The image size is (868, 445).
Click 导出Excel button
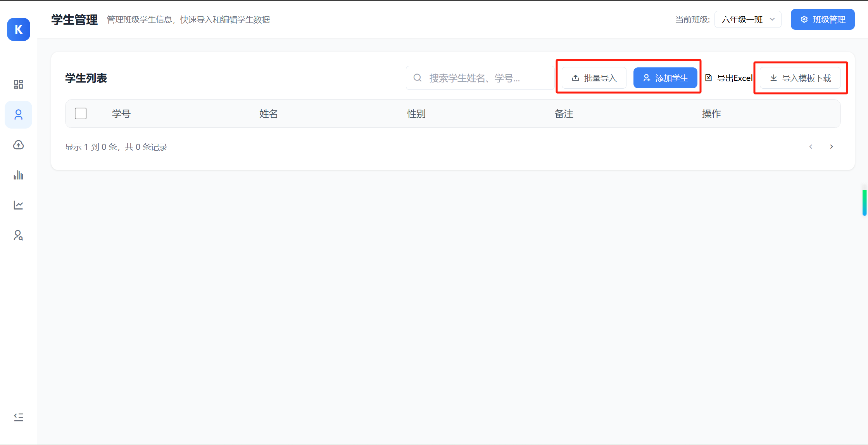[x=728, y=78]
